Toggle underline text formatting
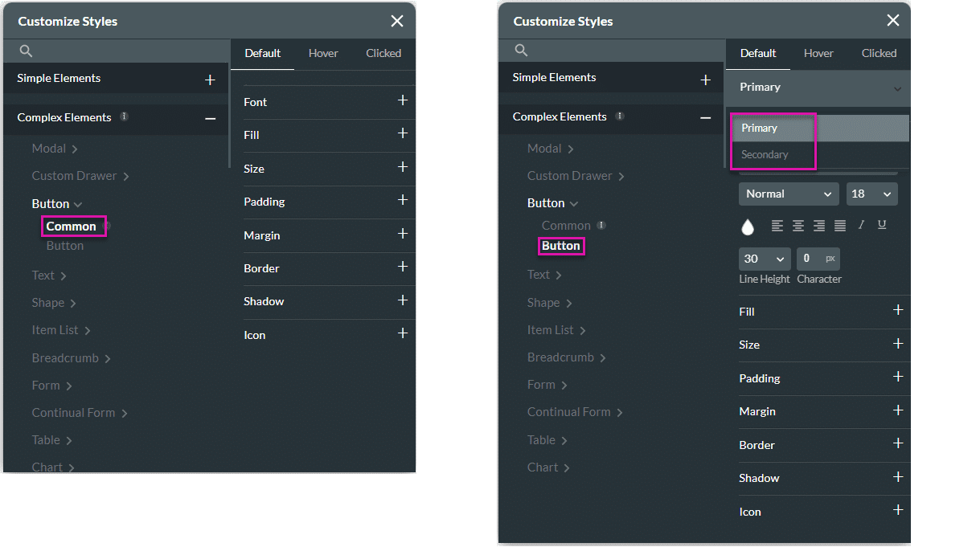The height and width of the screenshot is (547, 980). [x=882, y=226]
